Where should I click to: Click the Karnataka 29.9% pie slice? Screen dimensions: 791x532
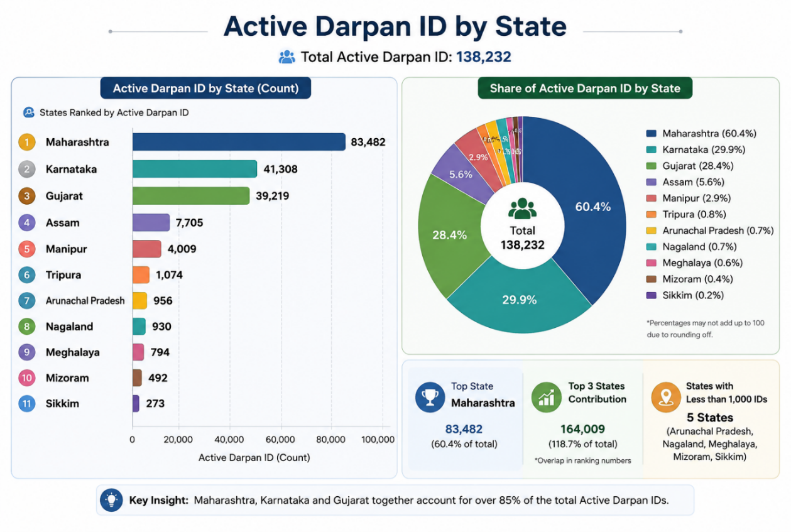(x=519, y=300)
